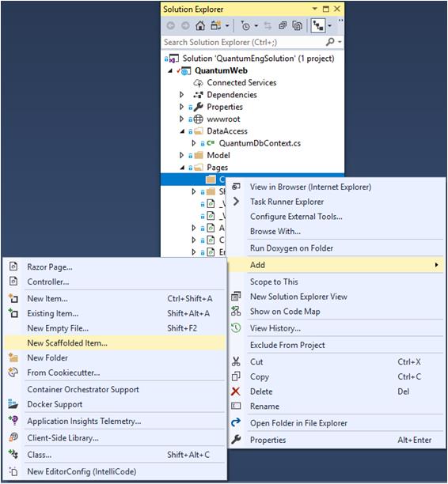This screenshot has height=484, width=448.
Task: Expand the Dependencies tree node
Action: (x=182, y=94)
